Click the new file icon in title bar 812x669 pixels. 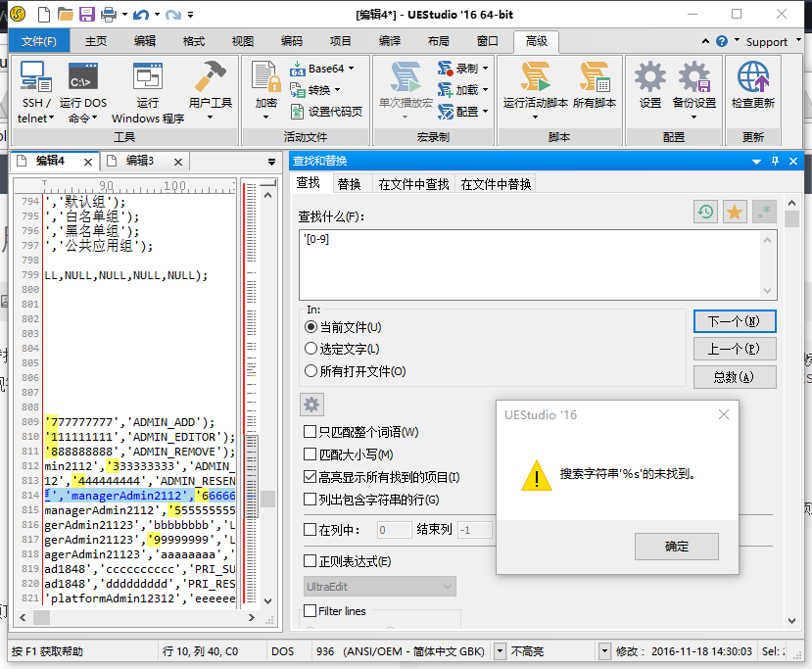tap(44, 14)
